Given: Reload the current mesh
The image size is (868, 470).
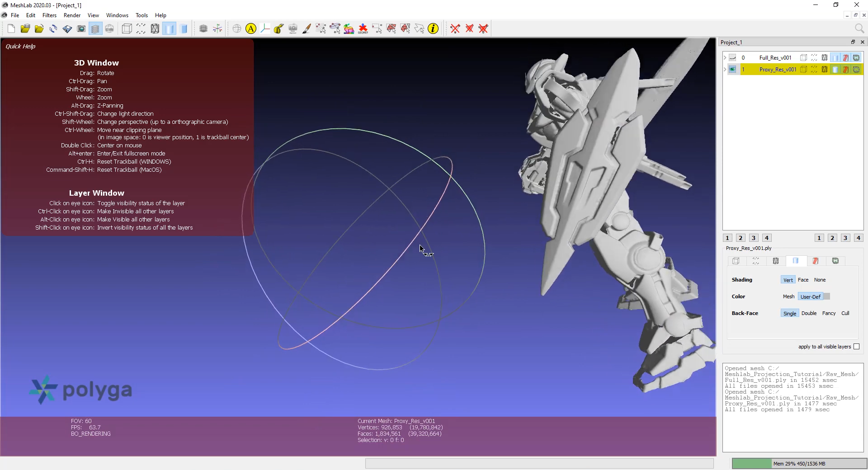Looking at the screenshot, I should pyautogui.click(x=53, y=29).
